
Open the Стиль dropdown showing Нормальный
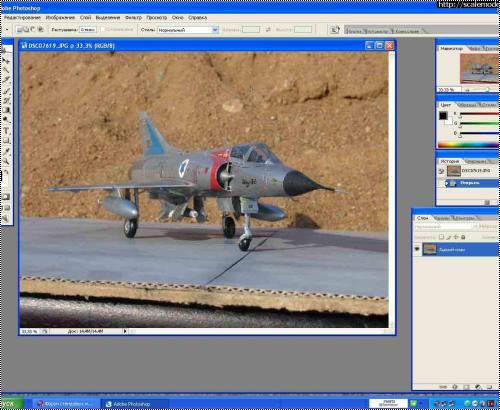(x=188, y=30)
